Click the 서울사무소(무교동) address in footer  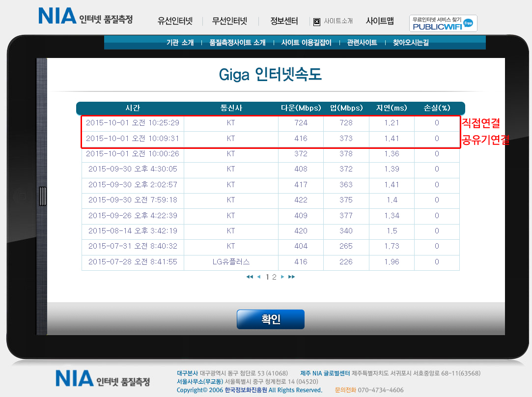(248, 381)
